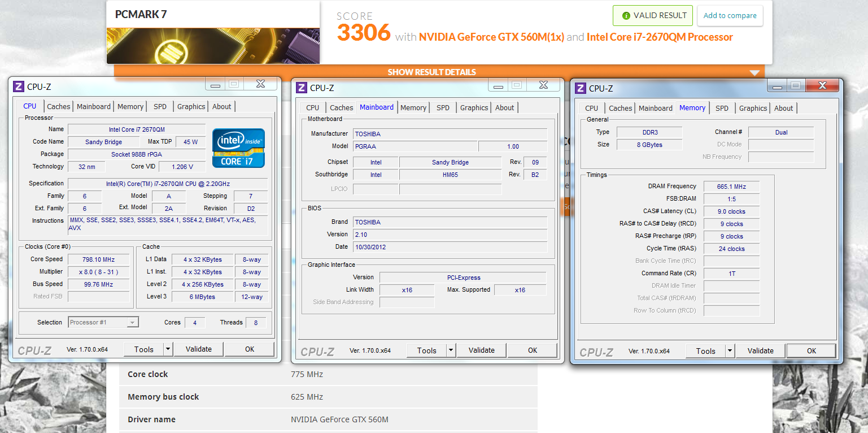Click Validate in right CPU-Z window

pyautogui.click(x=761, y=351)
